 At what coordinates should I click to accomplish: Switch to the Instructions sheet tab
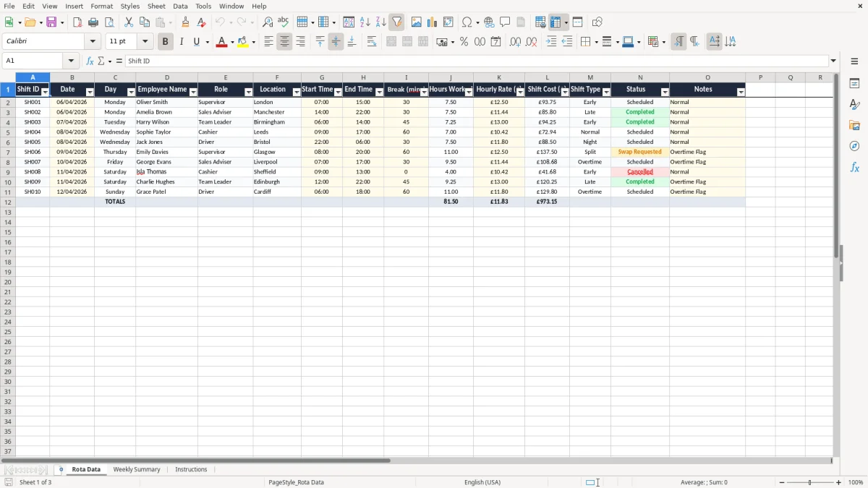[x=191, y=469]
